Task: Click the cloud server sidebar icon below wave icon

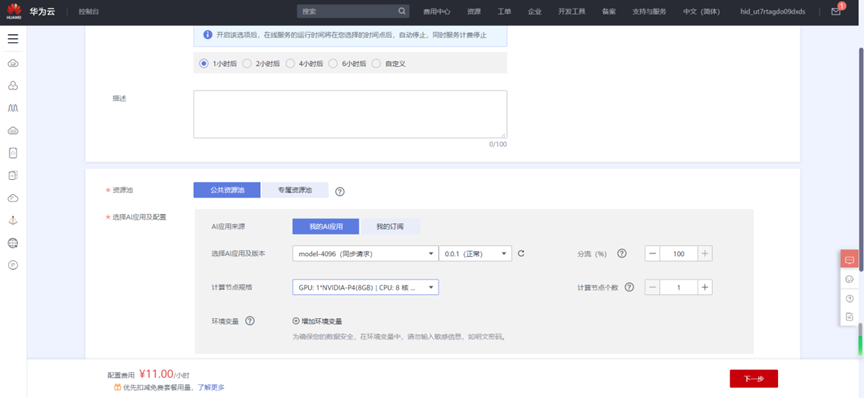Action: pos(13,131)
